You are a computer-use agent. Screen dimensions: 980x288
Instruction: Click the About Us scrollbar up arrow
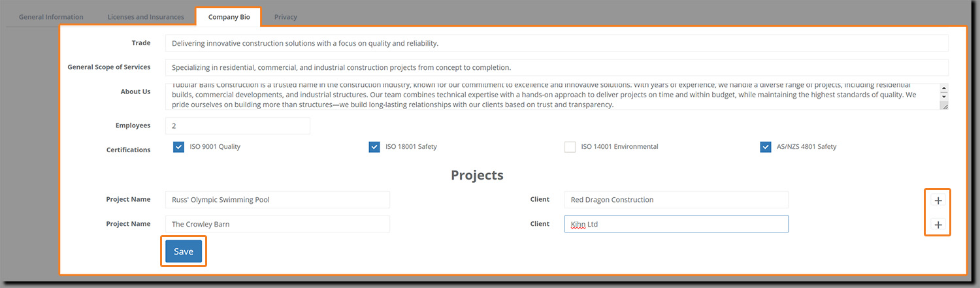pos(943,88)
